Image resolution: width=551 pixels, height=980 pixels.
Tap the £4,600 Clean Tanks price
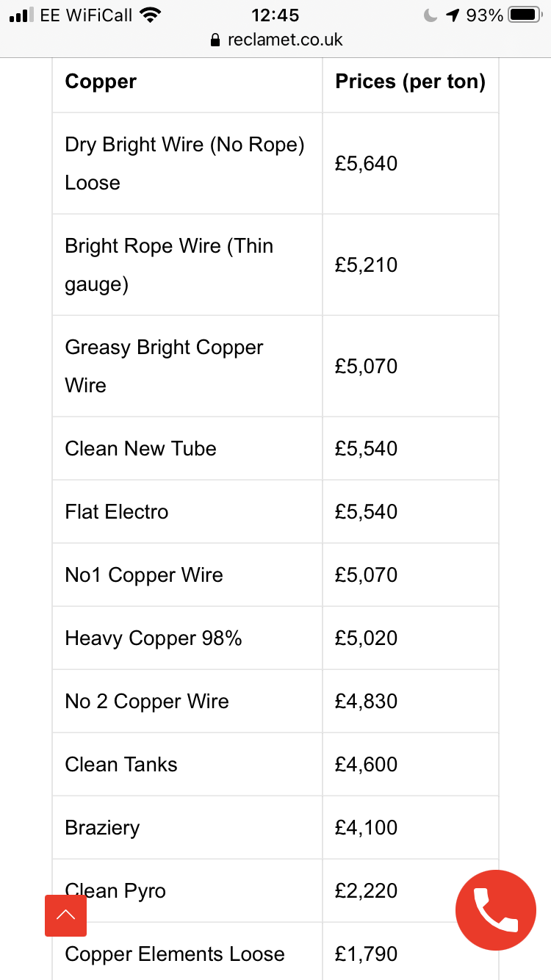pyautogui.click(x=366, y=764)
